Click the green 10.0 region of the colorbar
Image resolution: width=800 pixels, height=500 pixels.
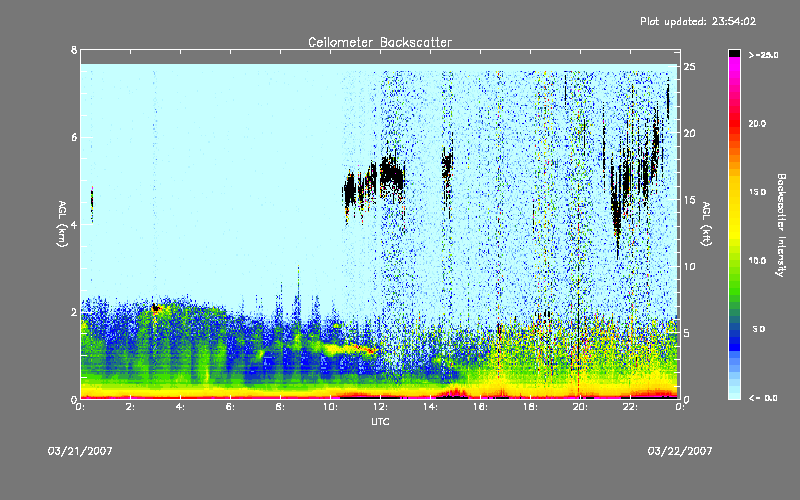tap(734, 261)
